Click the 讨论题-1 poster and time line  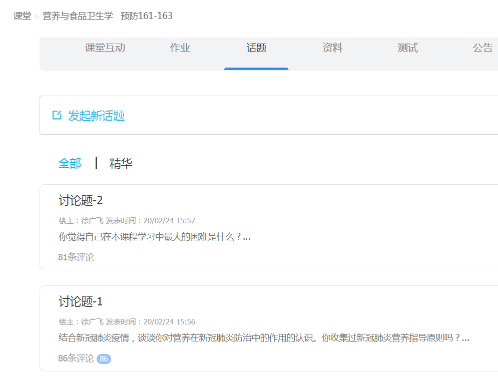click(x=127, y=322)
